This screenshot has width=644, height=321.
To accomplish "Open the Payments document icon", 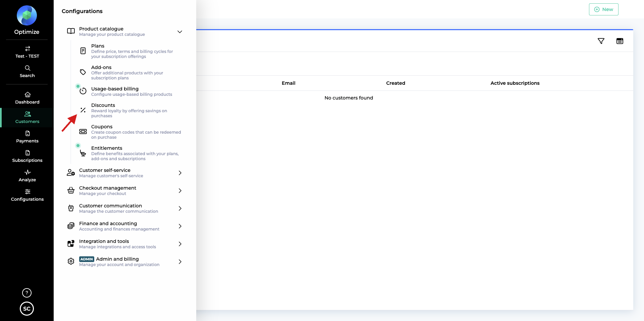I will [x=28, y=133].
